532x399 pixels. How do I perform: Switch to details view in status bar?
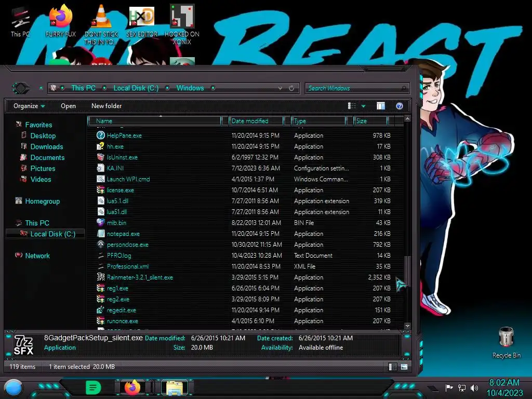pos(392,367)
